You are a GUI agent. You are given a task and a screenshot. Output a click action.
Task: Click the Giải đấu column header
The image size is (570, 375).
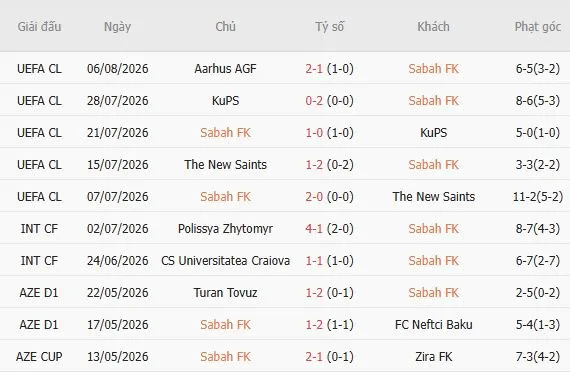coord(39,27)
